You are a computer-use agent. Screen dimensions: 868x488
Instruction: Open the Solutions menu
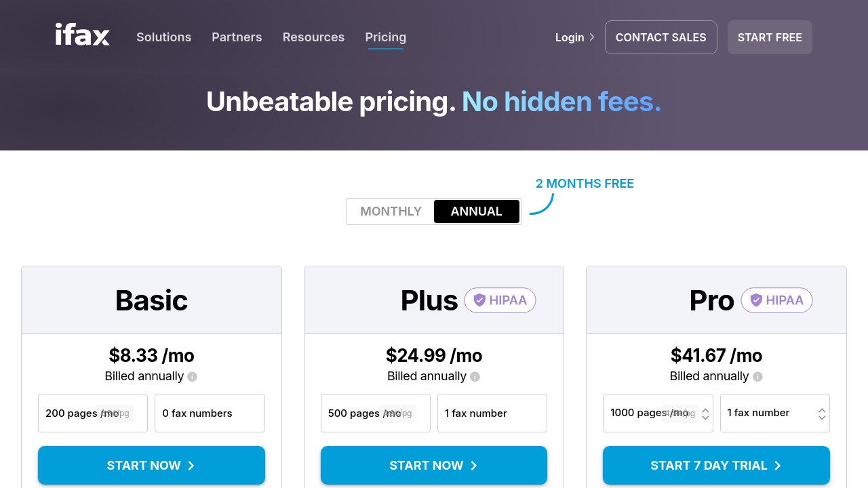point(163,37)
